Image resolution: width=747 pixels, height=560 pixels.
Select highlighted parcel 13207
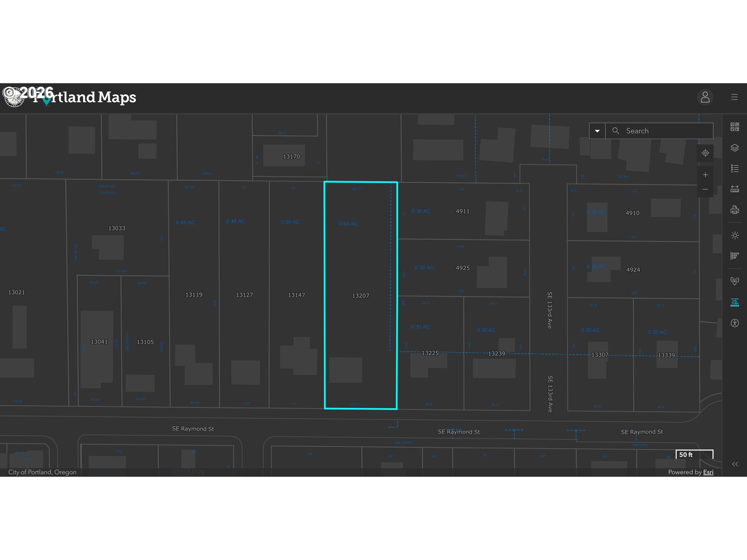point(361,296)
